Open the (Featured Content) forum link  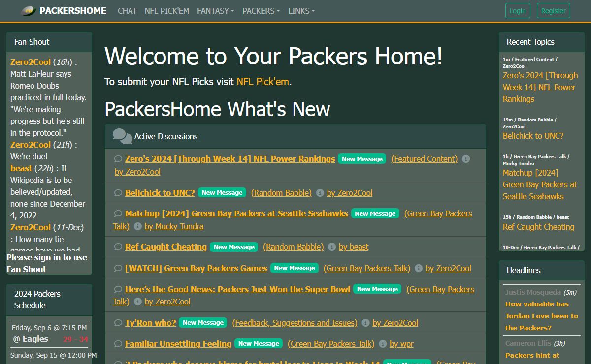coord(425,159)
